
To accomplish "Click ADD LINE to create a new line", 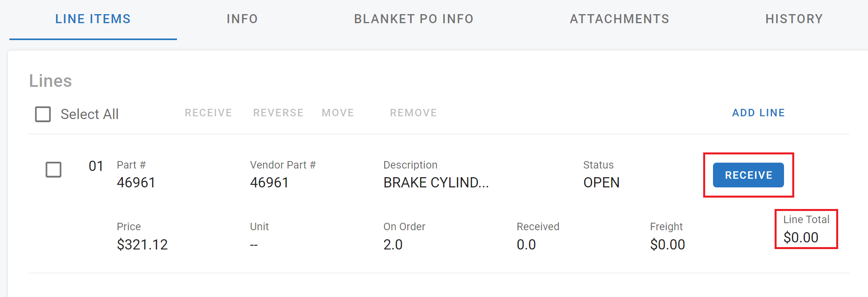I will [x=759, y=113].
